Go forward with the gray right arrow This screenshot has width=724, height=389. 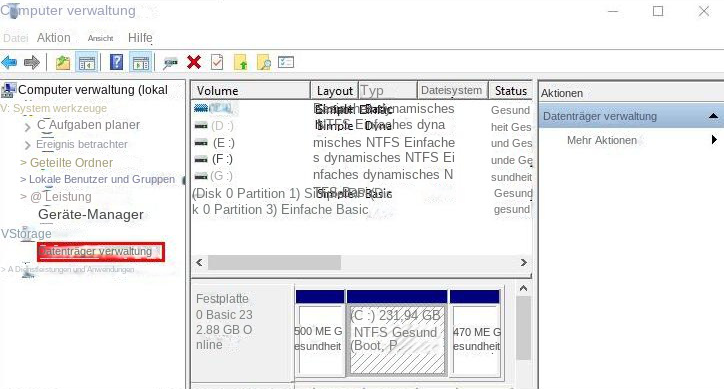(32, 62)
